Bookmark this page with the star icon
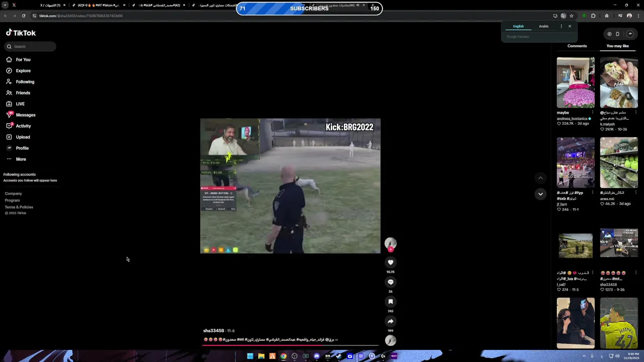The image size is (644, 362). 572,16
